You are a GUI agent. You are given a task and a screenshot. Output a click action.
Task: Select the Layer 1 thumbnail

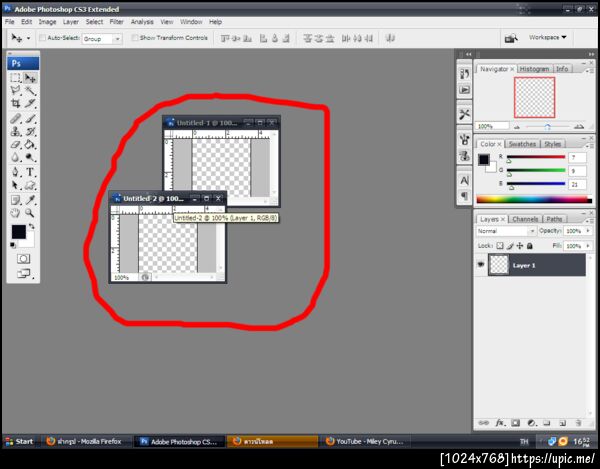[x=499, y=265]
